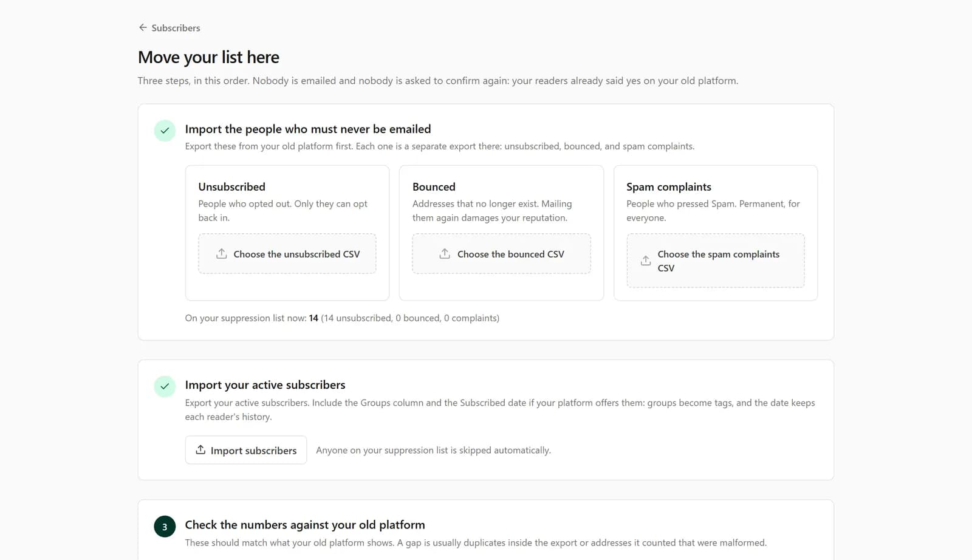This screenshot has width=972, height=560.
Task: Click 'People who opted out' description text
Action: 283,211
